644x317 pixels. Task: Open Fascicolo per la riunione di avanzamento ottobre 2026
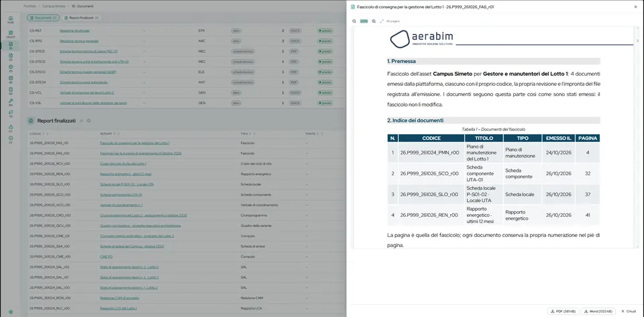tap(141, 153)
